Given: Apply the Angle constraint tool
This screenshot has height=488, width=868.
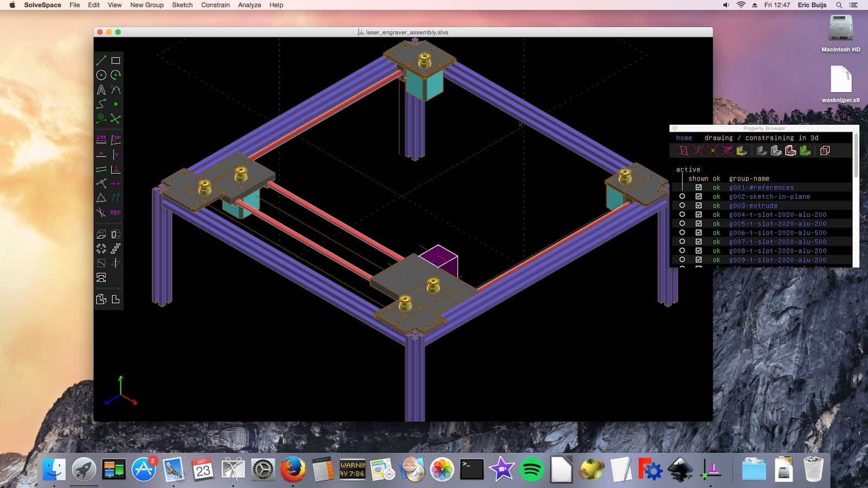Looking at the screenshot, I should click(x=116, y=139).
